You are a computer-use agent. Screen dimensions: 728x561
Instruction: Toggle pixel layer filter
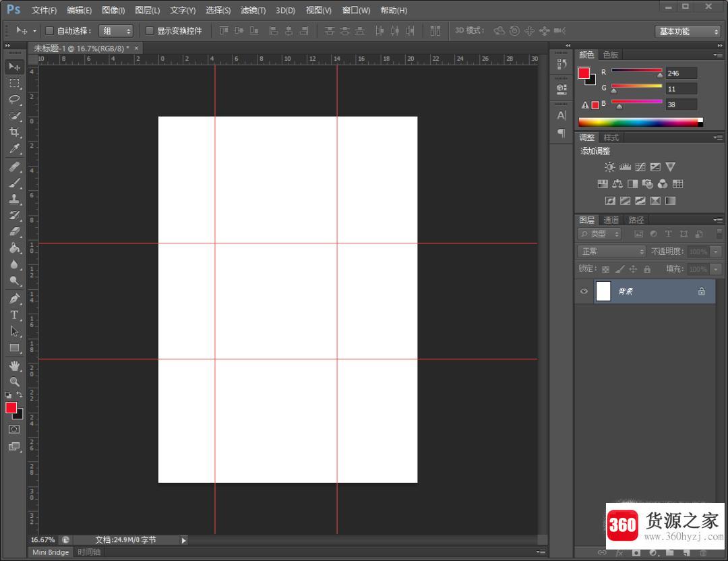639,234
